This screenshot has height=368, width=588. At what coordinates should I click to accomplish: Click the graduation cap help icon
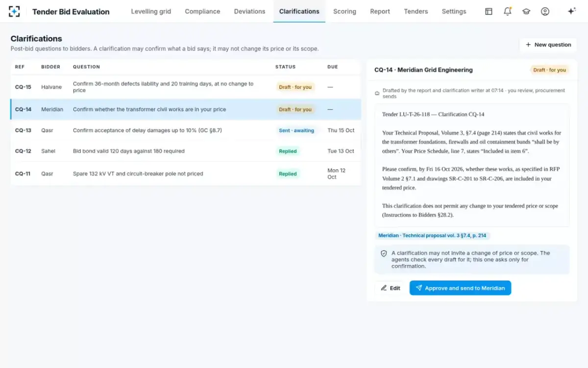pyautogui.click(x=526, y=11)
